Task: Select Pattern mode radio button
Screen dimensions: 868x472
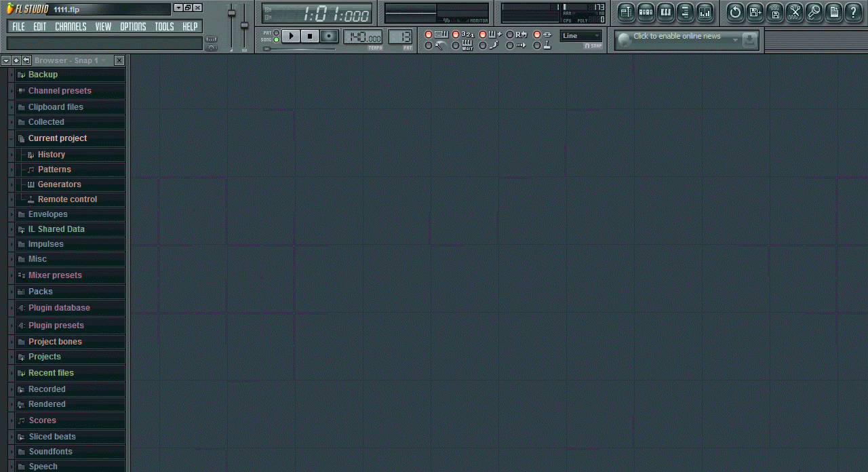Action: point(276,33)
